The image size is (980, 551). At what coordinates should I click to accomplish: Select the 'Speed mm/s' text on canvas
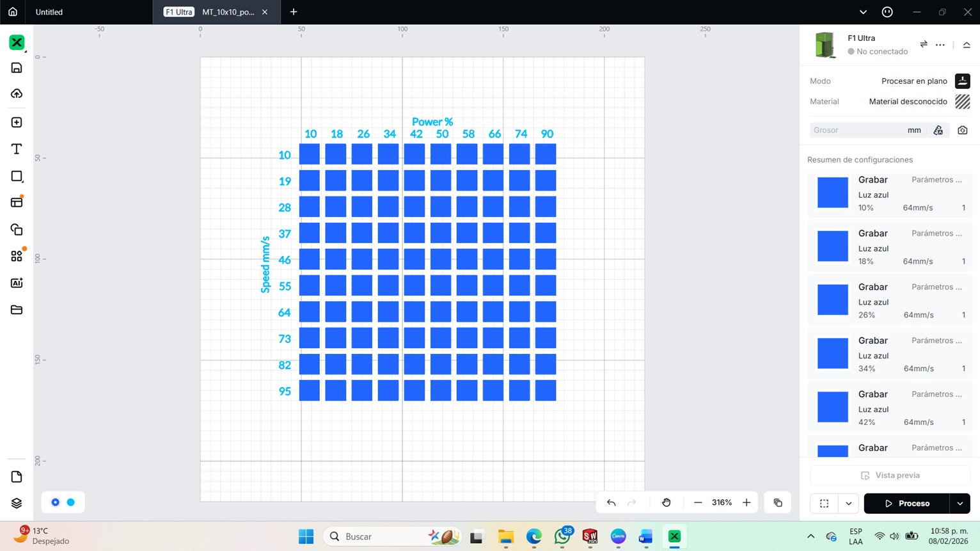tap(265, 264)
